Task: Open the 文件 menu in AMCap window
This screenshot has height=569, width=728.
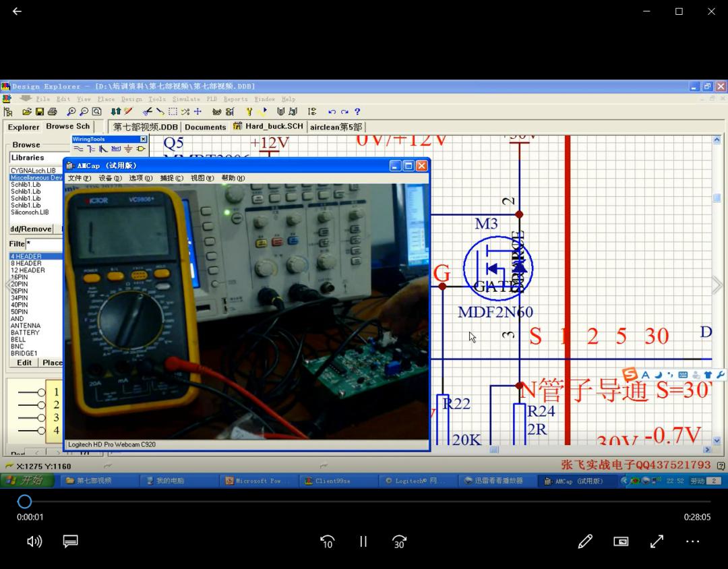Action: click(x=80, y=178)
